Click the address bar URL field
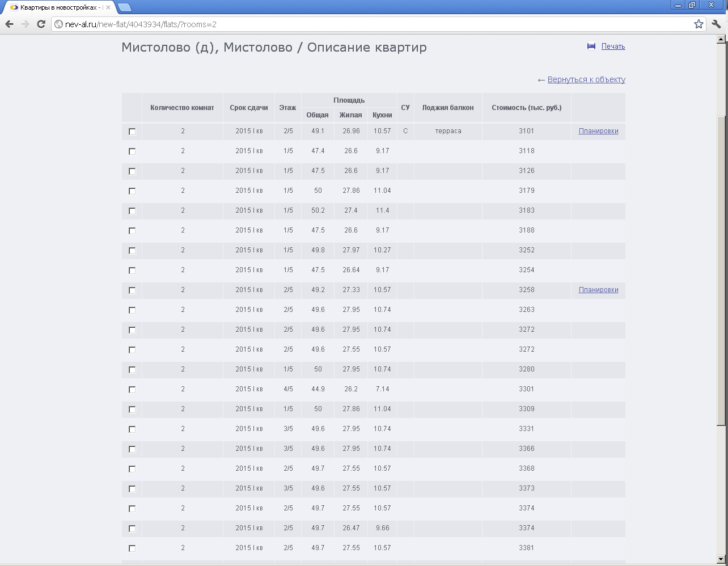Viewport: 728px width, 566px height. (x=369, y=24)
